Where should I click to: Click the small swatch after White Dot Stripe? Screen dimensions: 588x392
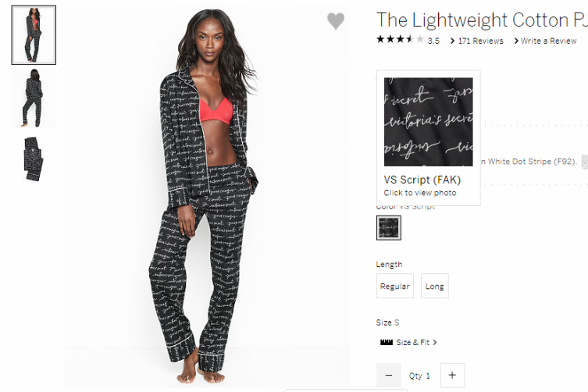[585, 162]
